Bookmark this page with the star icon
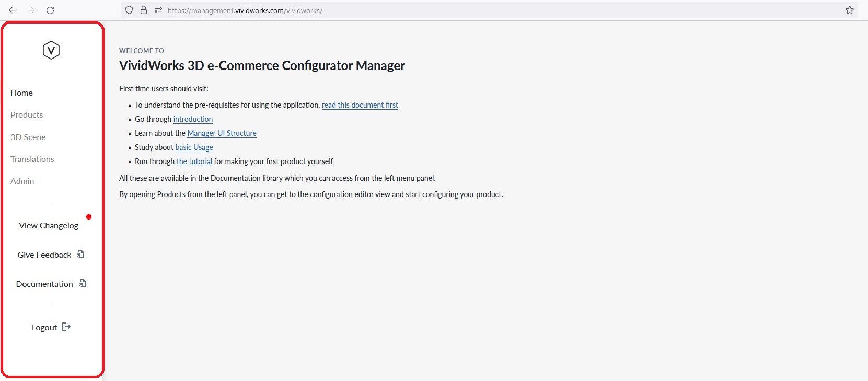 click(850, 10)
